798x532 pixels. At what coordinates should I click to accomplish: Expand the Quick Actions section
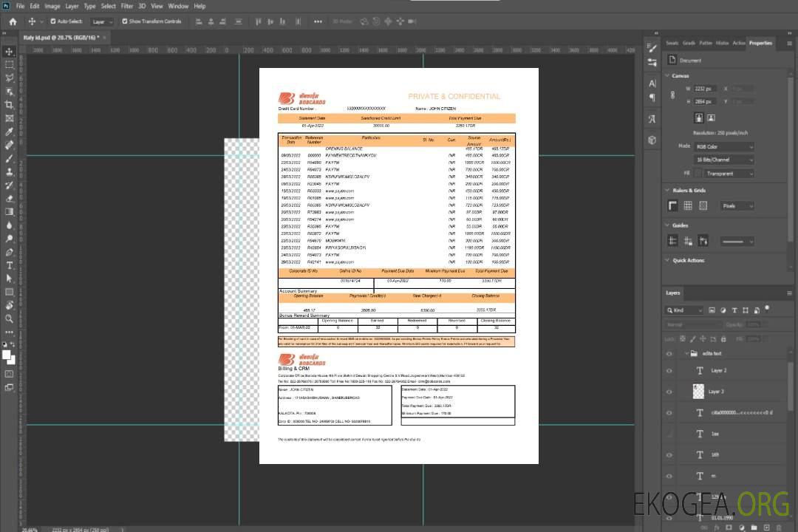click(x=667, y=260)
